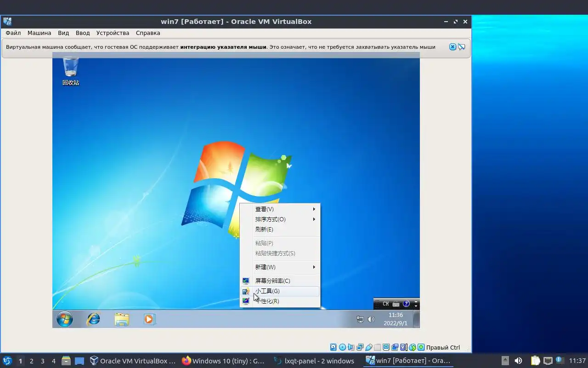
Task: Expand the host system tray arrow
Action: pyautogui.click(x=505, y=361)
